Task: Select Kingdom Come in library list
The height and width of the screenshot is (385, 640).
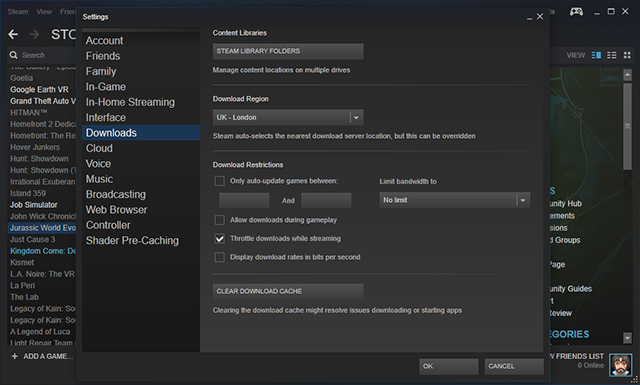Action: (43, 251)
